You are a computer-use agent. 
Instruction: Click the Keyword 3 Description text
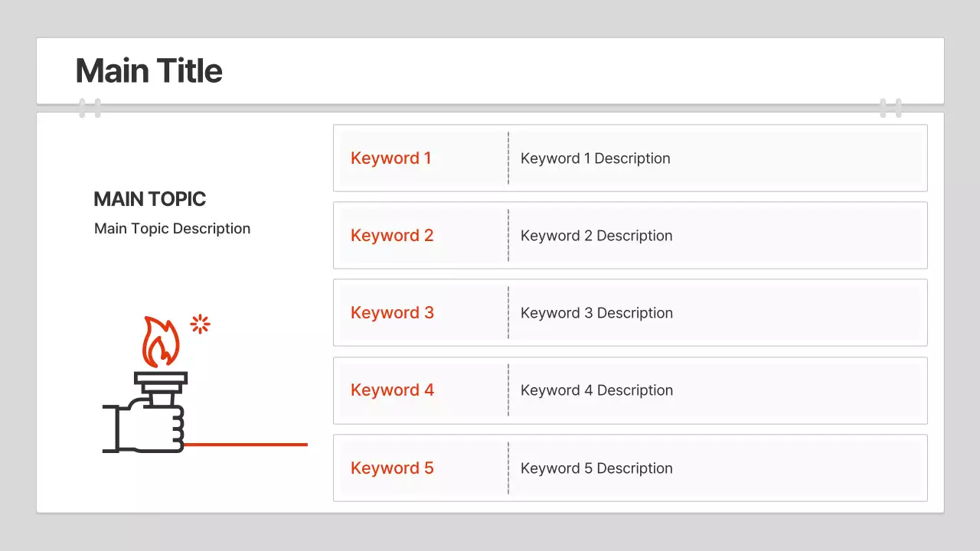pos(596,313)
